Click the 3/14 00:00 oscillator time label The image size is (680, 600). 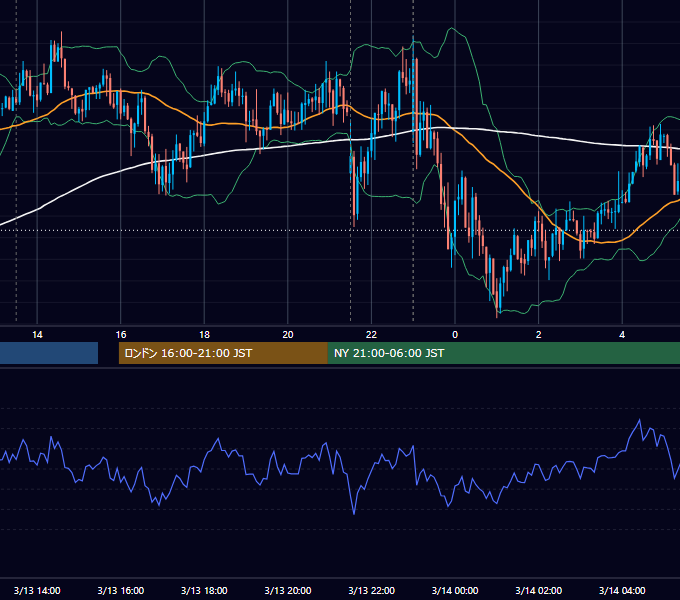455,590
